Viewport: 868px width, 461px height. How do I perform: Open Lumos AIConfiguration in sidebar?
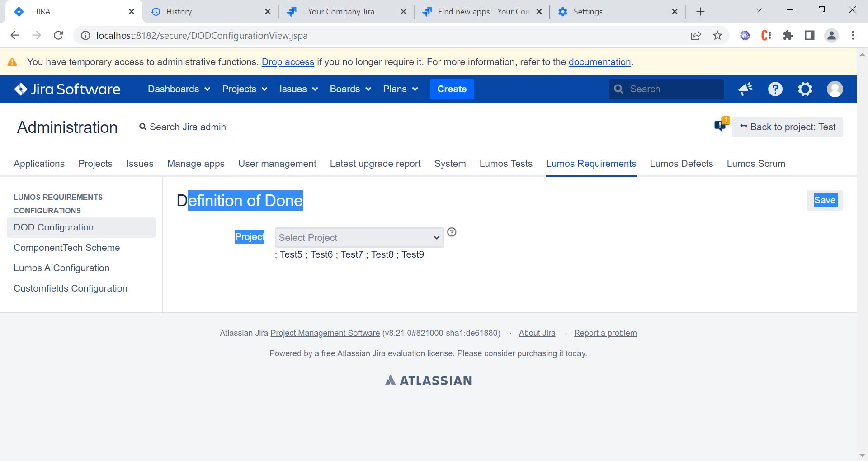click(61, 268)
